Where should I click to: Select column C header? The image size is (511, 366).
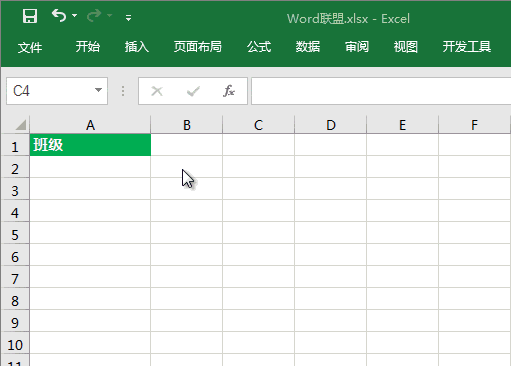pos(259,125)
